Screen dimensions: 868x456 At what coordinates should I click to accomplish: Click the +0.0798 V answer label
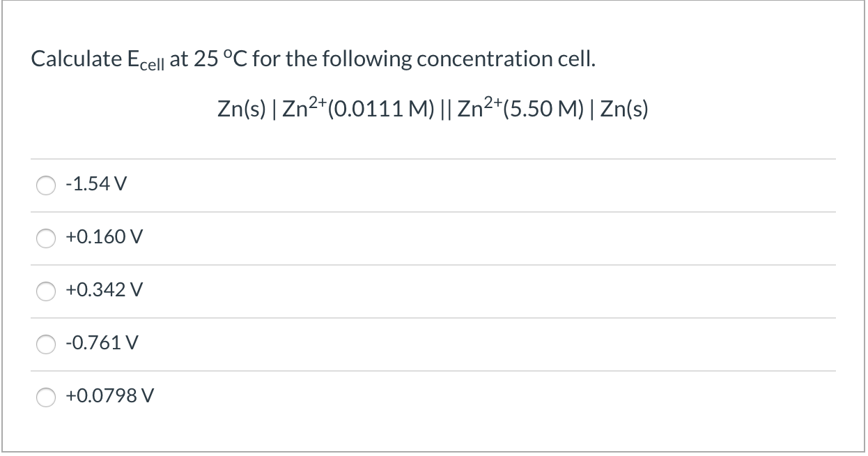point(109,395)
